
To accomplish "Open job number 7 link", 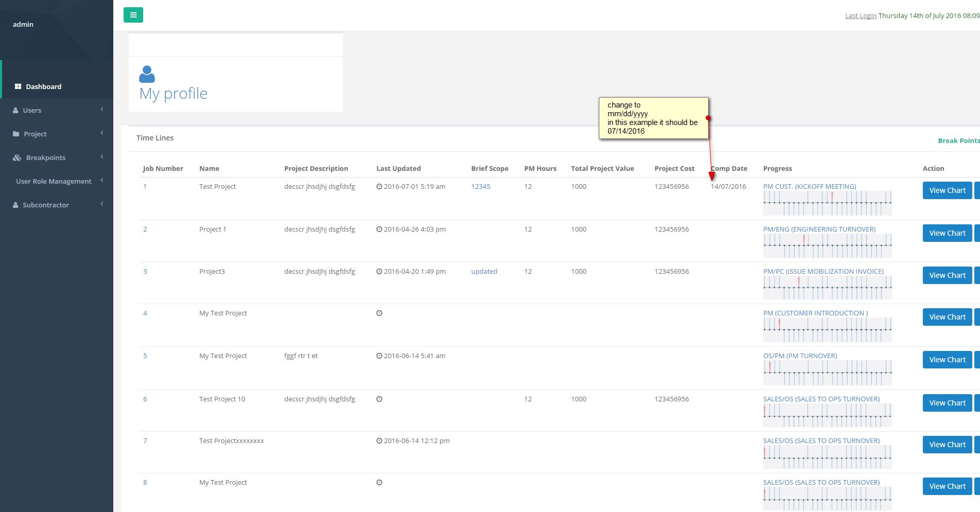I will 145,440.
